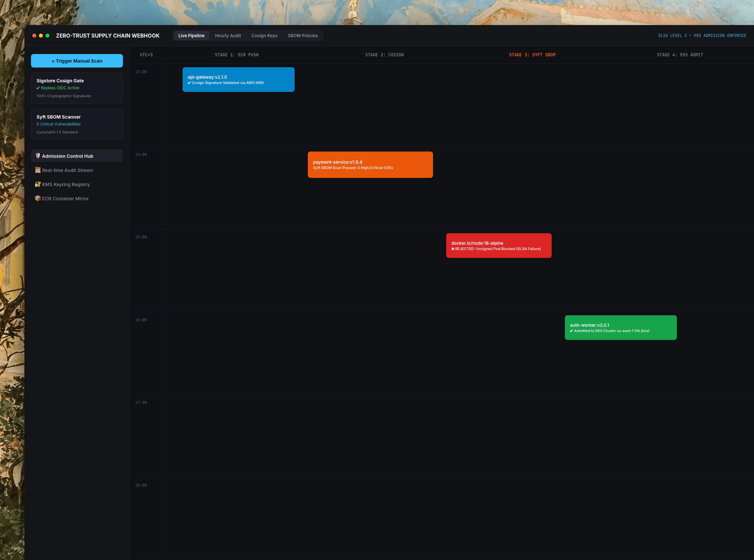
Task: Select the auth-worker:v3.0.1 admitted event
Action: [x=621, y=328]
